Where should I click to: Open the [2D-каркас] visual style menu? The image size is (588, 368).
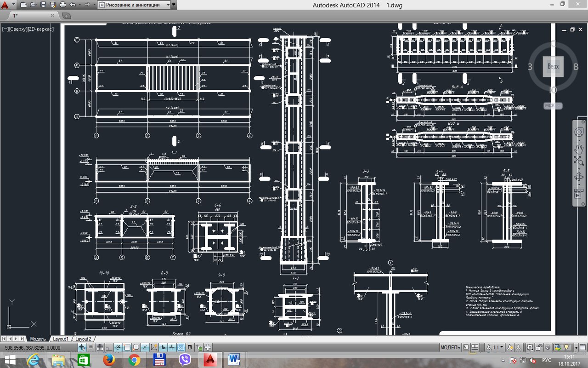pos(41,29)
